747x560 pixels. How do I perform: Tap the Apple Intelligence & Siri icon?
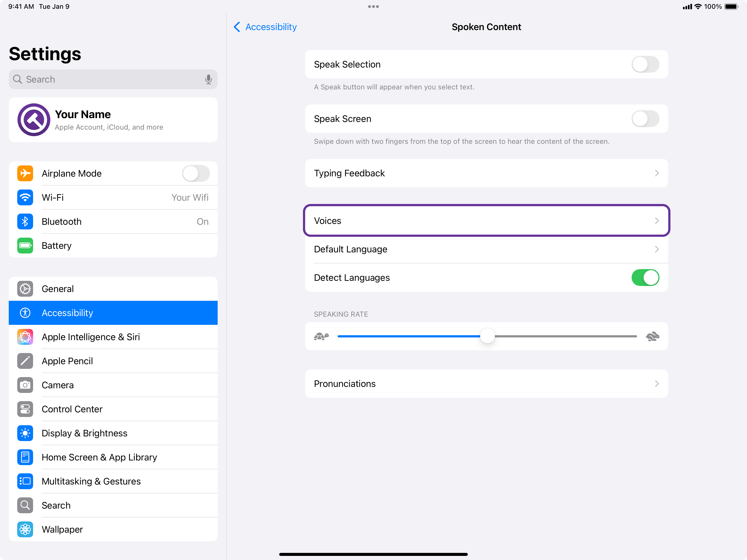click(x=25, y=337)
